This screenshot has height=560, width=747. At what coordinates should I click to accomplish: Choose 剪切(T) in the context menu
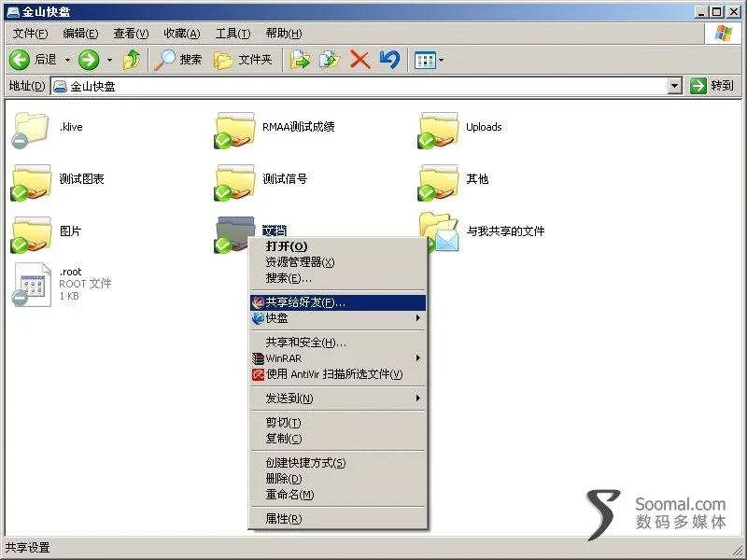pos(338,423)
